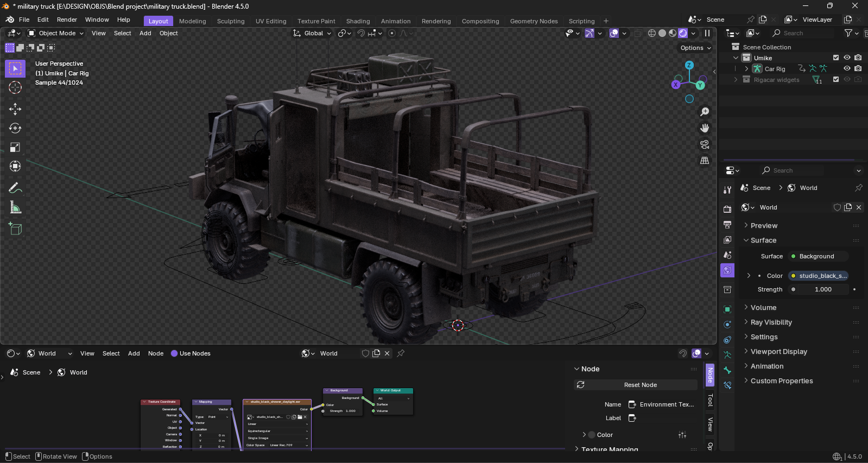
Task: Switch to the Shading workspace tab
Action: click(358, 21)
